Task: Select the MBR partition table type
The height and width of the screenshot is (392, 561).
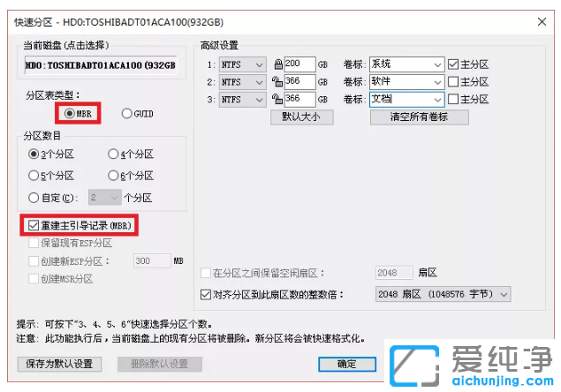Action: [69, 114]
